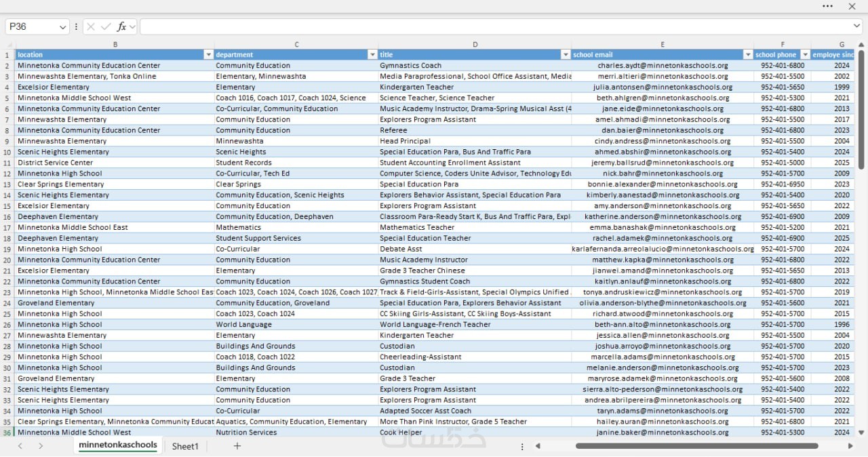Open the Name Box dropdown arrow
868x457 pixels.
tap(63, 26)
